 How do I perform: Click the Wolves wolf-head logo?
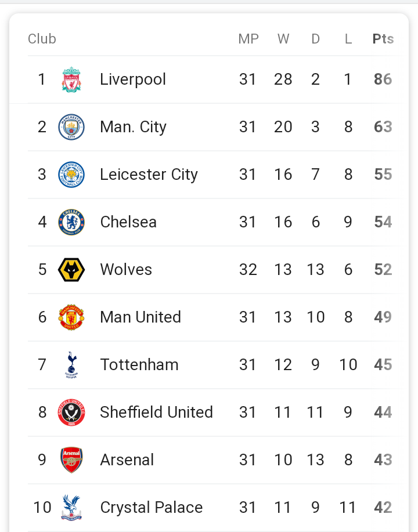click(x=71, y=270)
